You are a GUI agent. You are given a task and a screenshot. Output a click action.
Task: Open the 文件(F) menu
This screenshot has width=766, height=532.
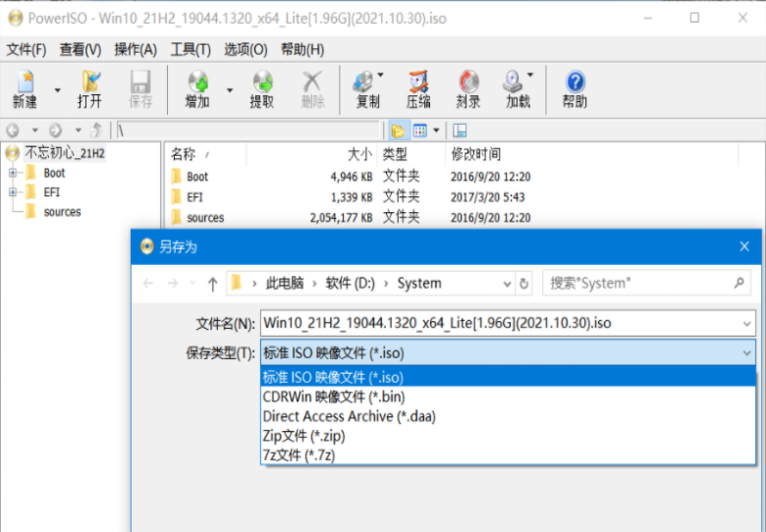(27, 49)
